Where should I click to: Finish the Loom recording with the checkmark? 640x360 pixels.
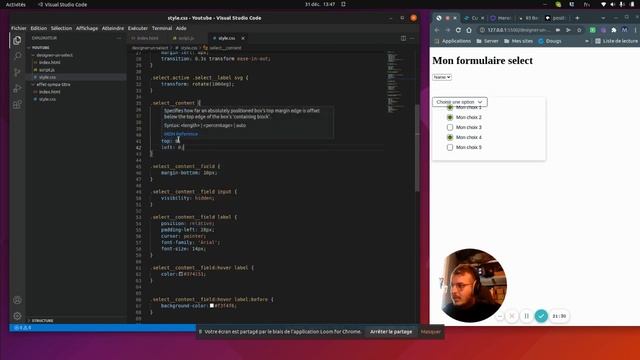pos(541,316)
